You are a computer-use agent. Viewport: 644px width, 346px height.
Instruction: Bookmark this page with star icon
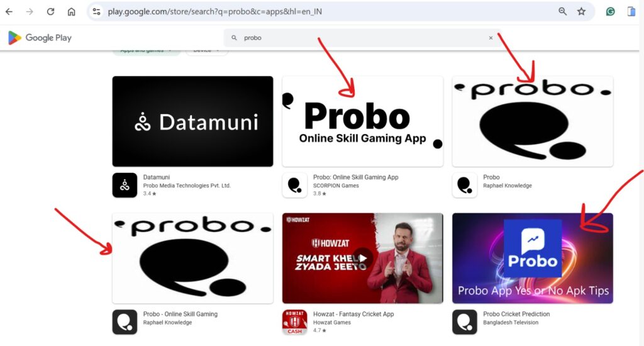coord(581,11)
